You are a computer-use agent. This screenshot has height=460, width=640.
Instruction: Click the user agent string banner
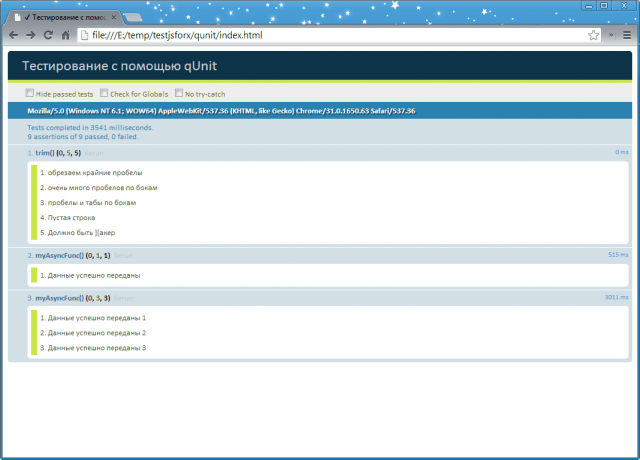pos(320,111)
